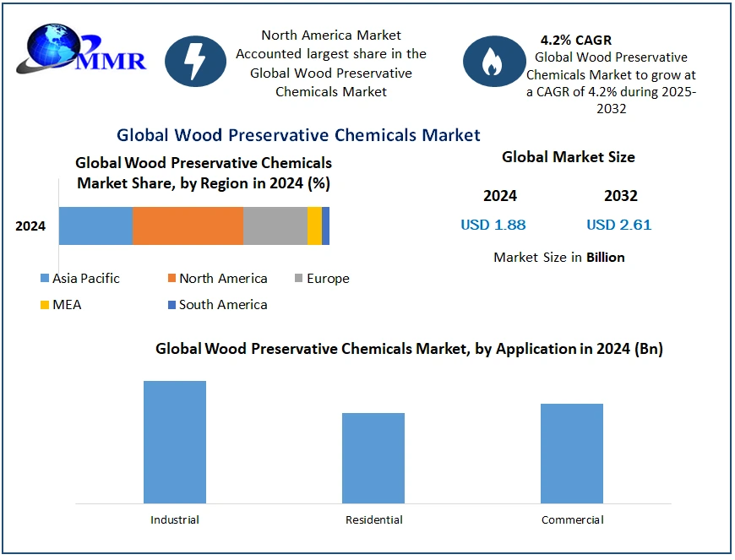Click the Asia Pacific legend color square
735x560 pixels.
[x=45, y=279]
